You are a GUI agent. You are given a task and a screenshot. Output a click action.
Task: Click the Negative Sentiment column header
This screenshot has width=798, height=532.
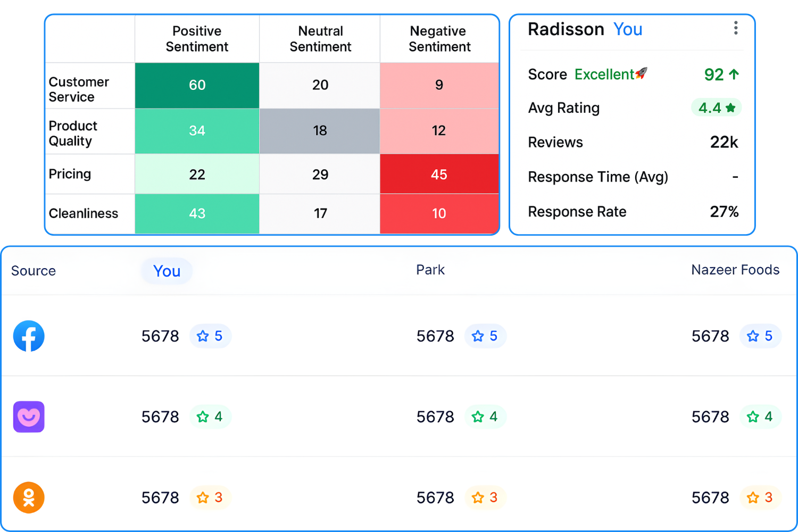point(439,39)
